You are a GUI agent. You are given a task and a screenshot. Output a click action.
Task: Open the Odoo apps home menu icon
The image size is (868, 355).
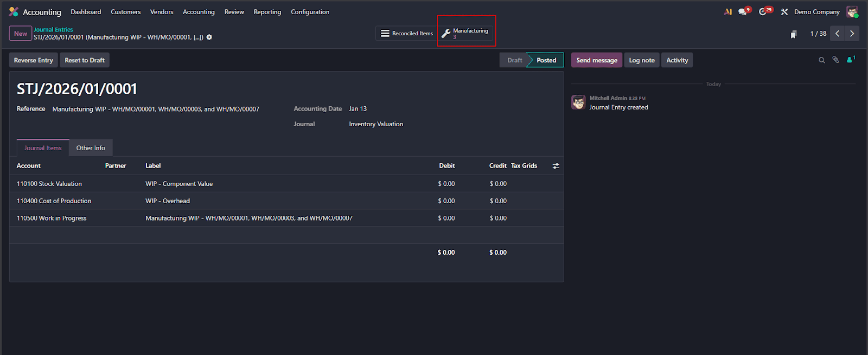click(14, 11)
